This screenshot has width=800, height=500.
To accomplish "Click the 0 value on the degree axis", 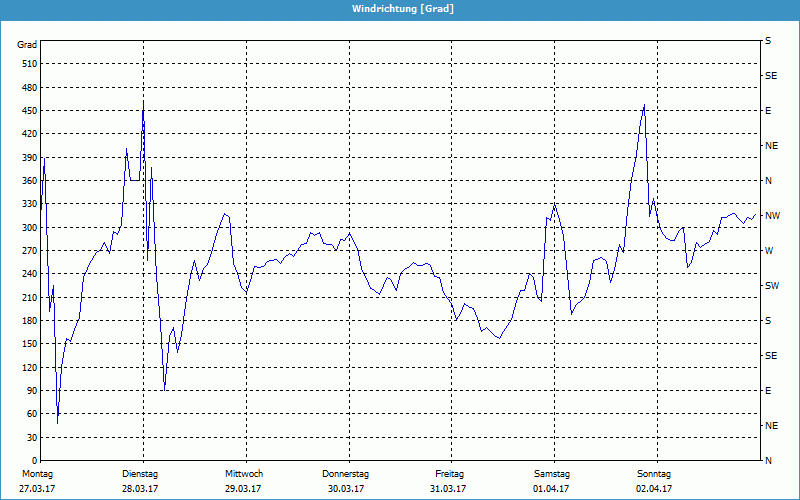I will 34,461.
